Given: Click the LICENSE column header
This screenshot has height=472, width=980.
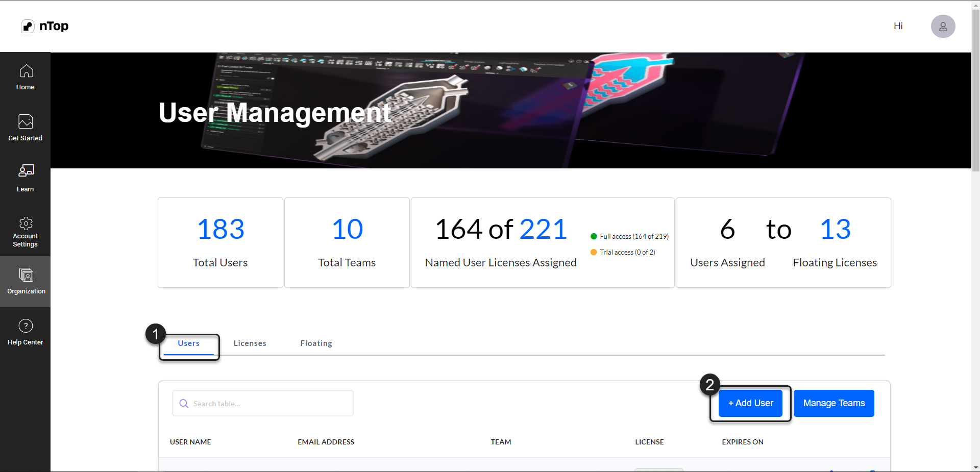Looking at the screenshot, I should (x=649, y=442).
